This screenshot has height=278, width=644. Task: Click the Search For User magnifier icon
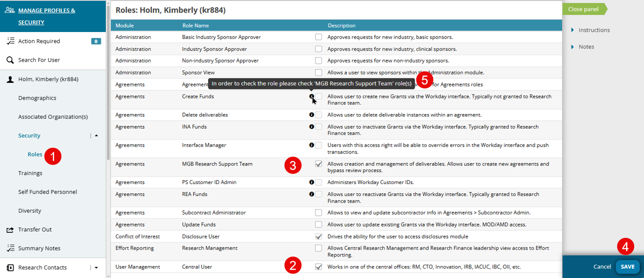pos(10,60)
